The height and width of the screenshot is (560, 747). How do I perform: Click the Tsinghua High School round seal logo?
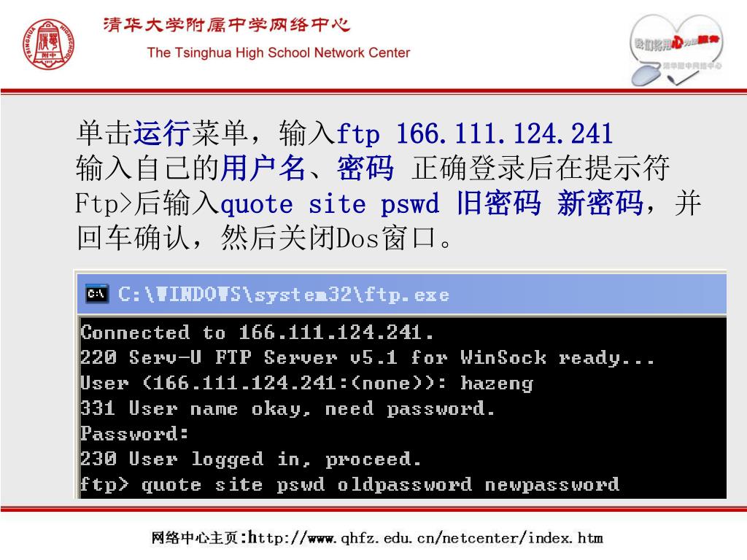coord(49,44)
